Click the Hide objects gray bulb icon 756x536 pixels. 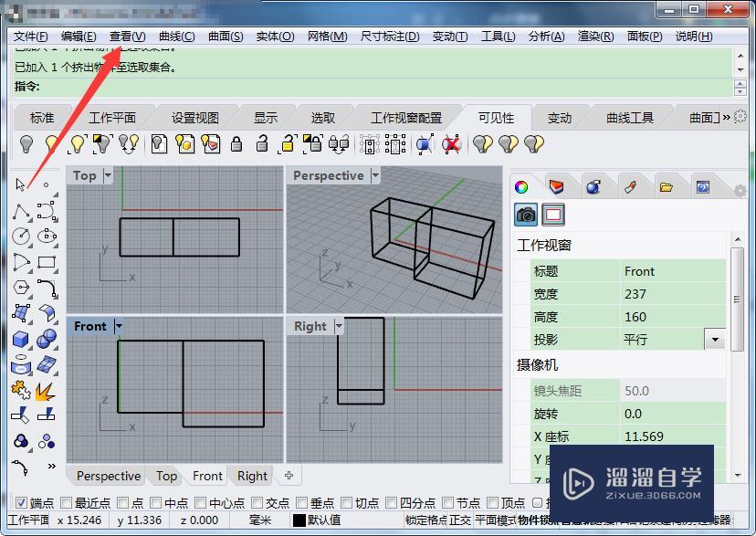click(x=26, y=143)
